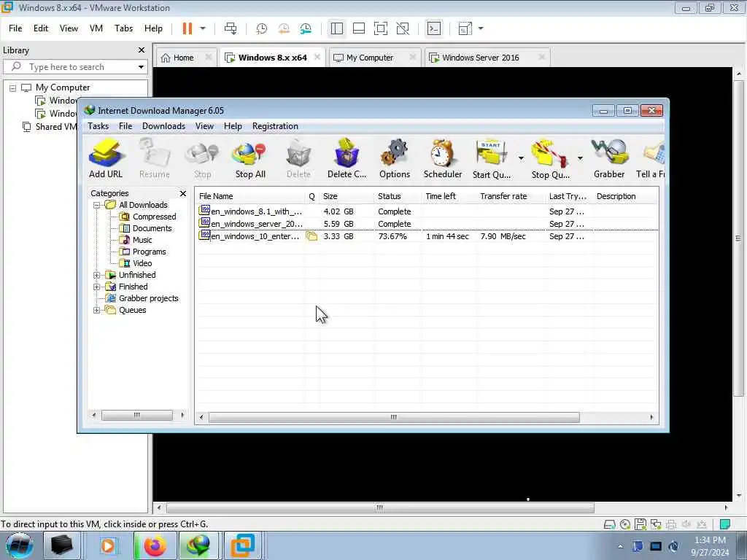Screen dimensions: 747x560
Task: Collapse My Computer in VMware Library
Action: (x=13, y=88)
